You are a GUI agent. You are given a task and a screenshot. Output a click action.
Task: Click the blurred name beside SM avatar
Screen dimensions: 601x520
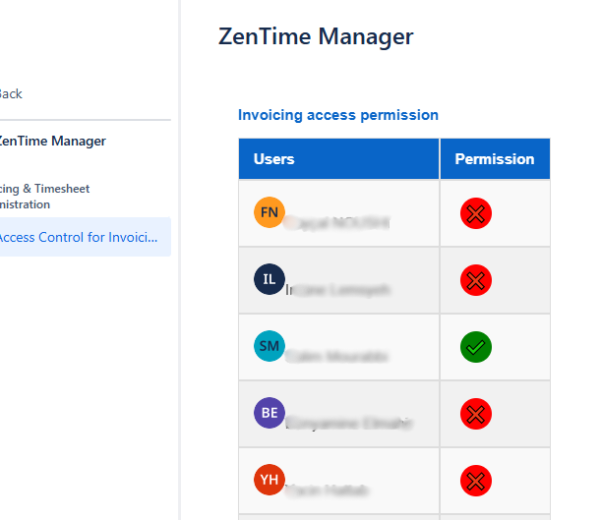337,356
